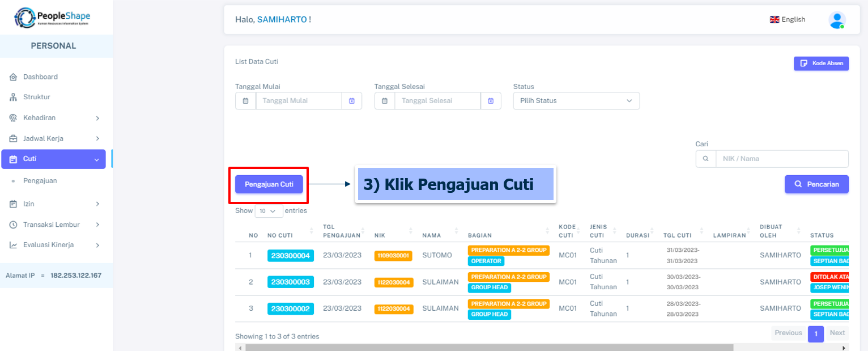Sort table by NO CUTI column
868x351 pixels.
(x=289, y=235)
